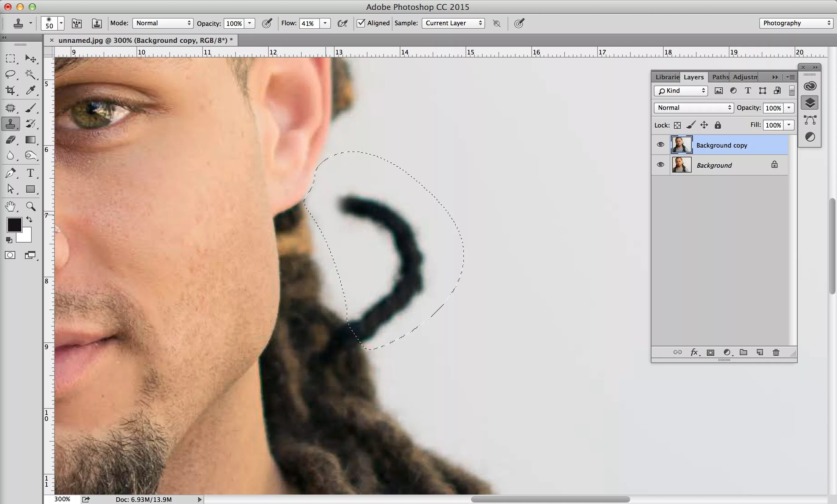Choose the Horizontal Type tool
Viewport: 837px width, 504px height.
point(30,173)
